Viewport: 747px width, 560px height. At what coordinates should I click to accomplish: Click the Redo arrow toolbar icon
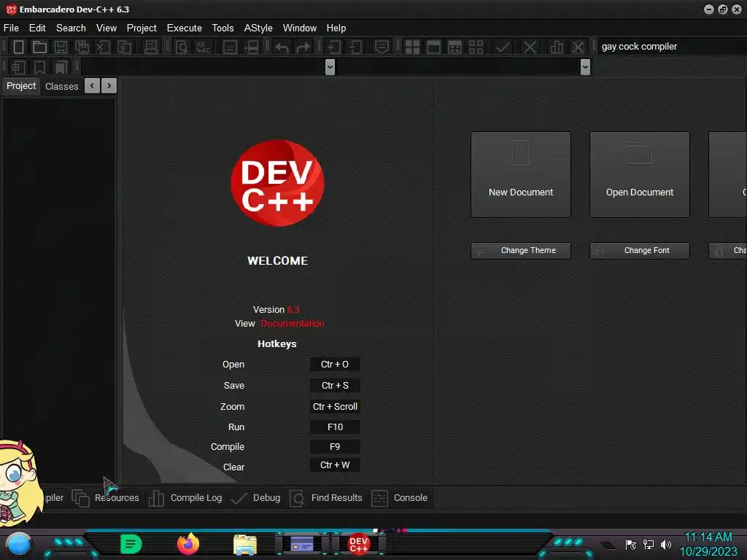[303, 47]
